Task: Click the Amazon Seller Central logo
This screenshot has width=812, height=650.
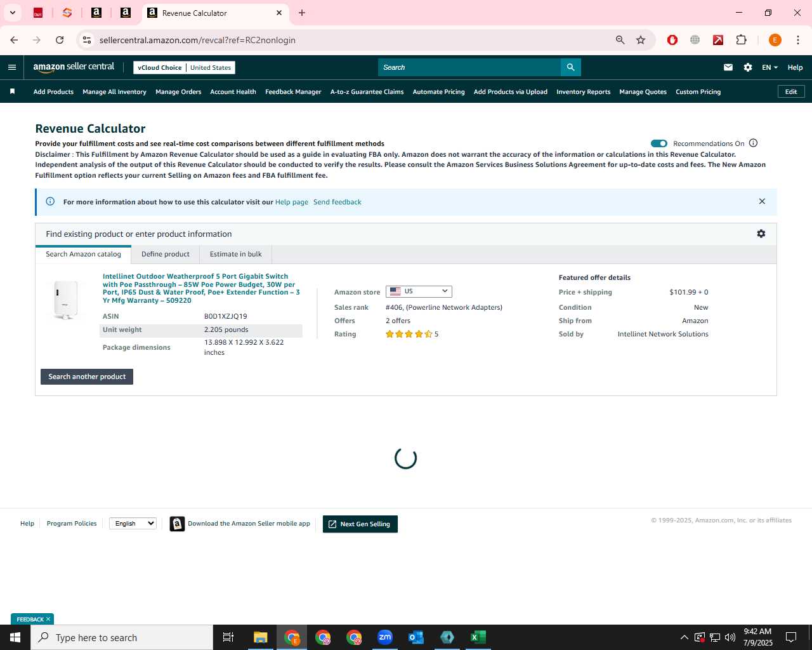Action: point(74,67)
